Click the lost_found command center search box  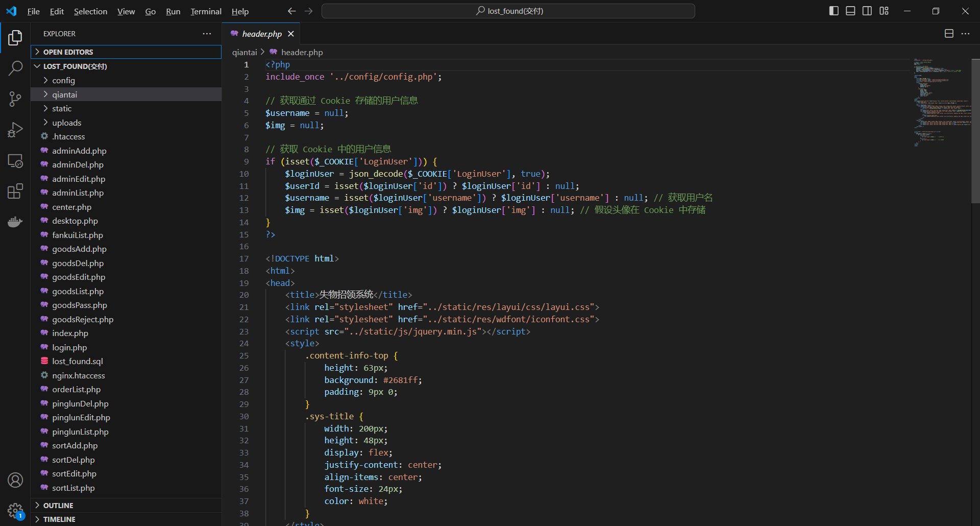508,11
